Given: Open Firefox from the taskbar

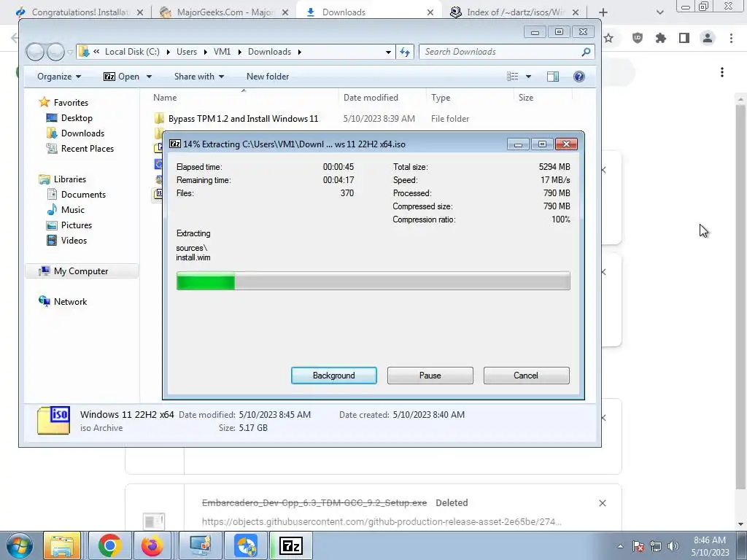Looking at the screenshot, I should (x=152, y=545).
